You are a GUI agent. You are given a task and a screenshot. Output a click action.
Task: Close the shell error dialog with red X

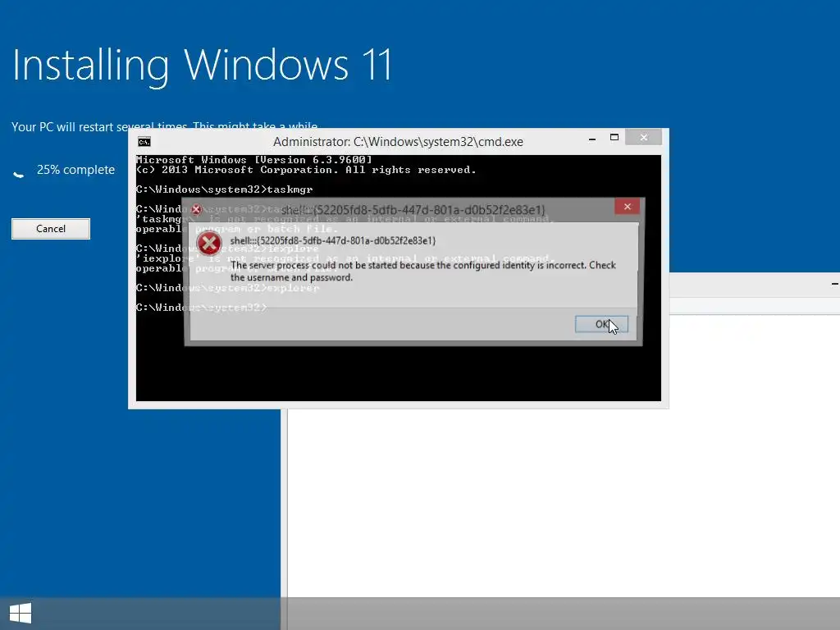(627, 206)
